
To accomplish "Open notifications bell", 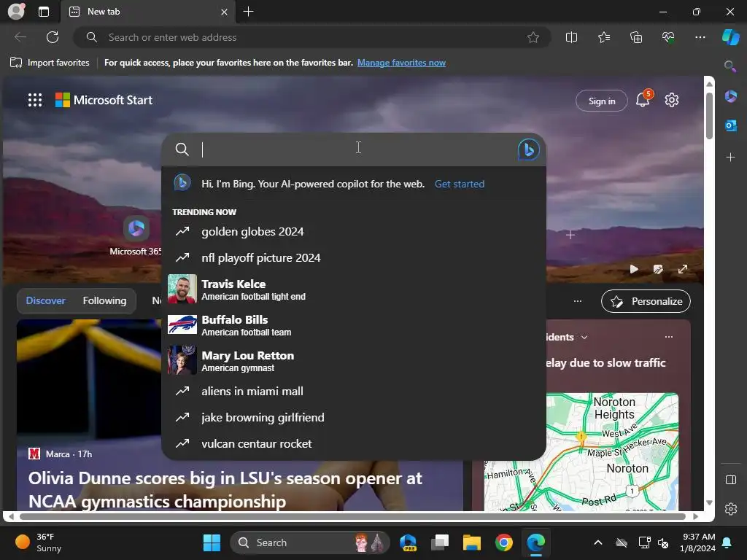I will [x=643, y=99].
